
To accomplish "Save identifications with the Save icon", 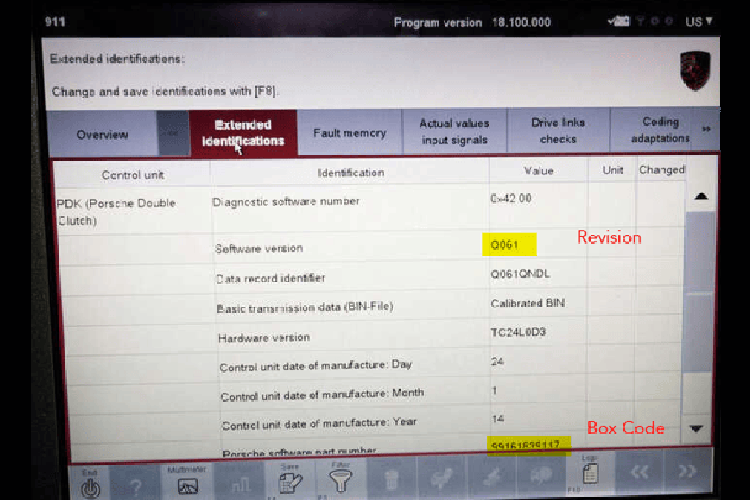I will (290, 482).
